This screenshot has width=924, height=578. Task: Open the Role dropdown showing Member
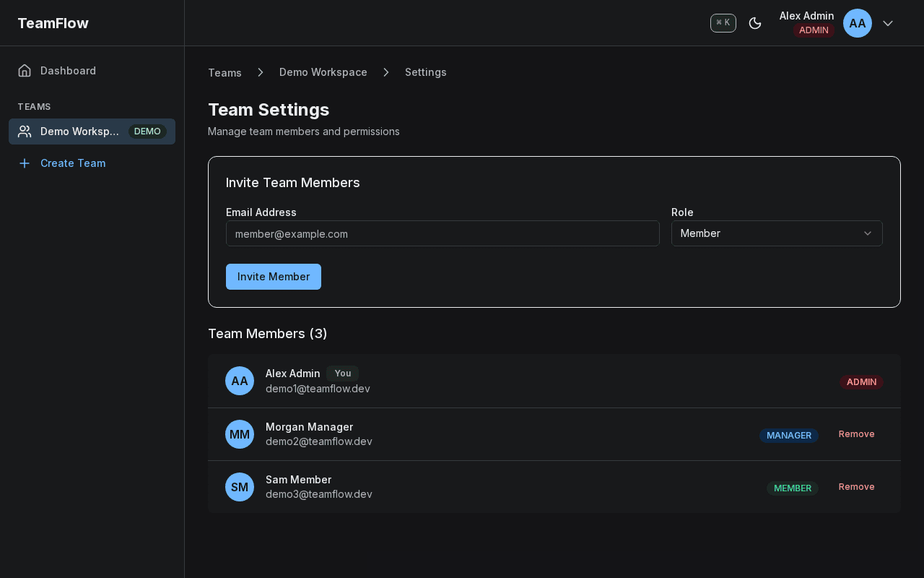pyautogui.click(x=777, y=233)
